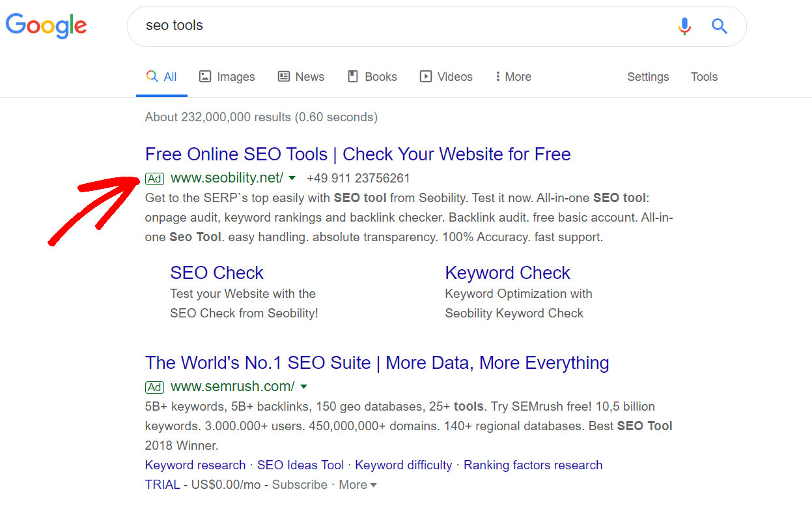This screenshot has height=511, width=812.
Task: Click SEMrush description starting '5B+ keywords'
Action: 409,426
